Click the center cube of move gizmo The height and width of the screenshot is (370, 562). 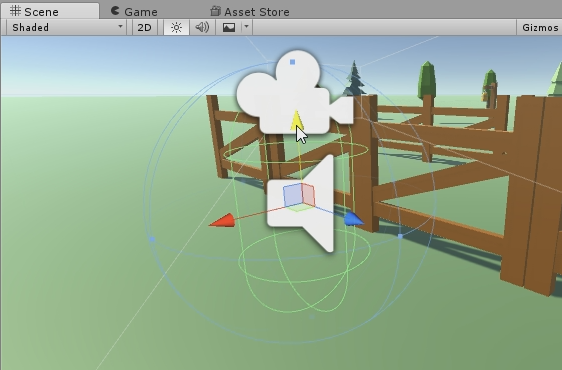(299, 196)
